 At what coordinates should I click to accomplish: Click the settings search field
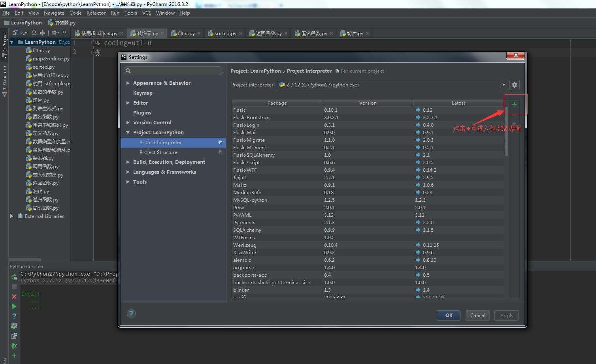174,71
